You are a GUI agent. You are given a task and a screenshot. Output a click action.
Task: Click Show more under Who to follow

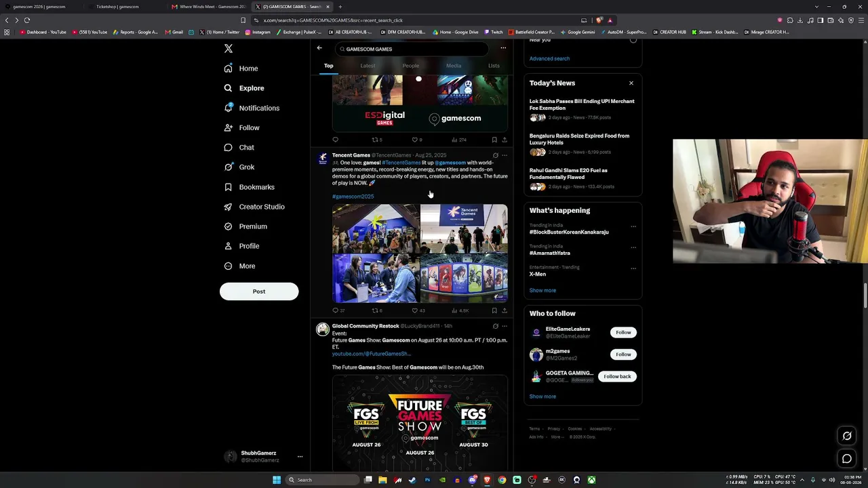(542, 396)
